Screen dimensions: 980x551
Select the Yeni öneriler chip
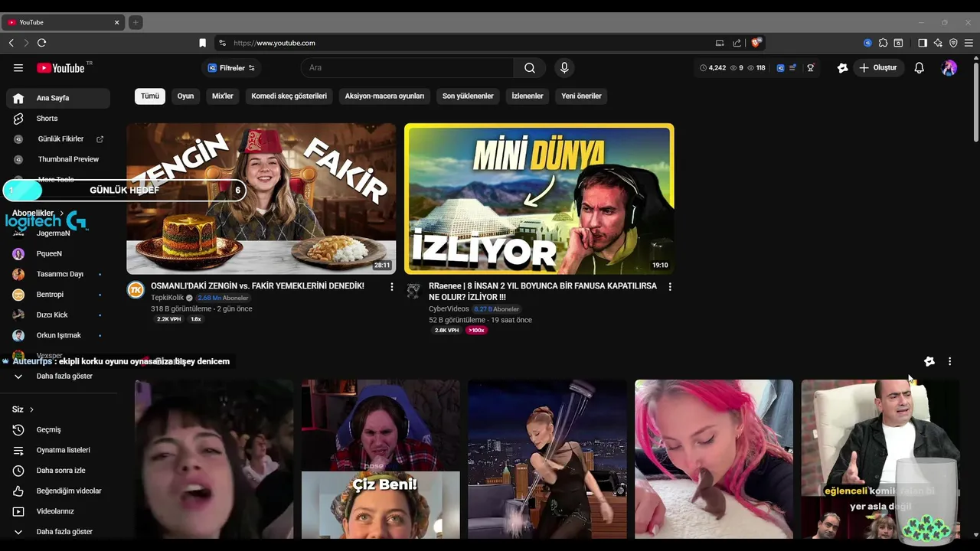(581, 96)
